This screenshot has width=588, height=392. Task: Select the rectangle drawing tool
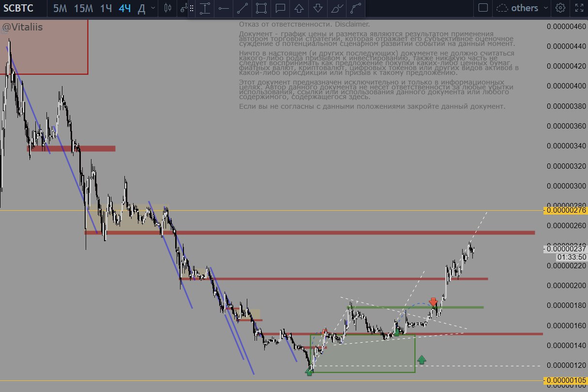tap(261, 8)
